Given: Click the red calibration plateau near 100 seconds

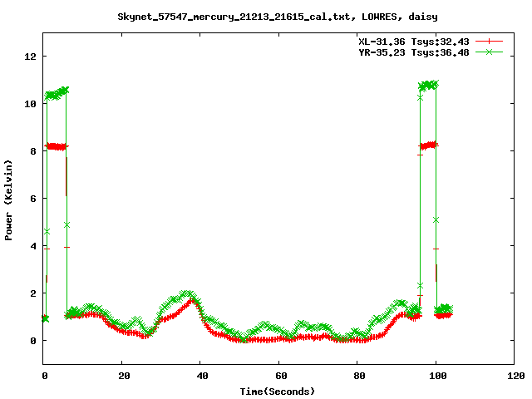Looking at the screenshot, I should pos(428,145).
